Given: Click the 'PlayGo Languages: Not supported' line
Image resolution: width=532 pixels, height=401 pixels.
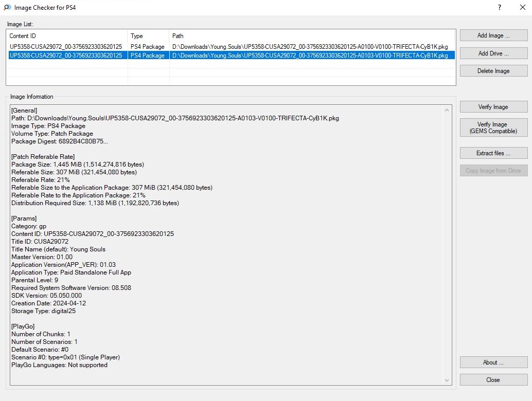Looking at the screenshot, I should pyautogui.click(x=59, y=365).
